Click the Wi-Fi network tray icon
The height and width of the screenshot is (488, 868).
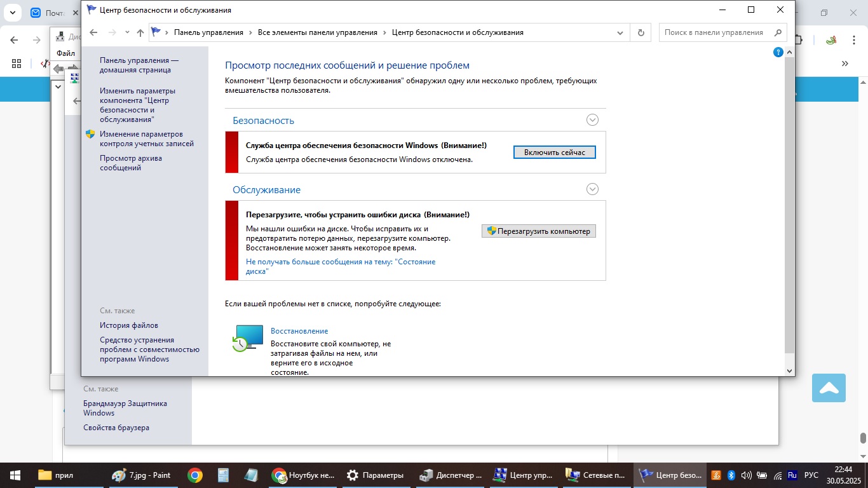[x=777, y=475]
